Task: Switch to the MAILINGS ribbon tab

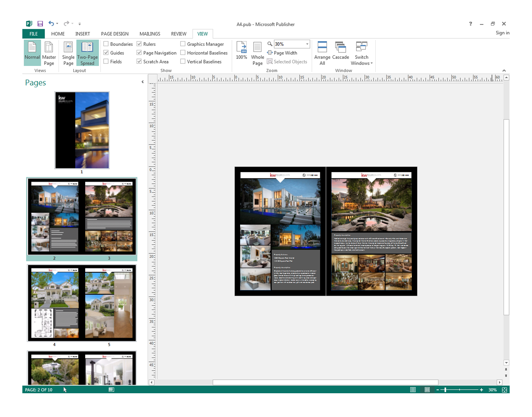Action: pyautogui.click(x=150, y=34)
